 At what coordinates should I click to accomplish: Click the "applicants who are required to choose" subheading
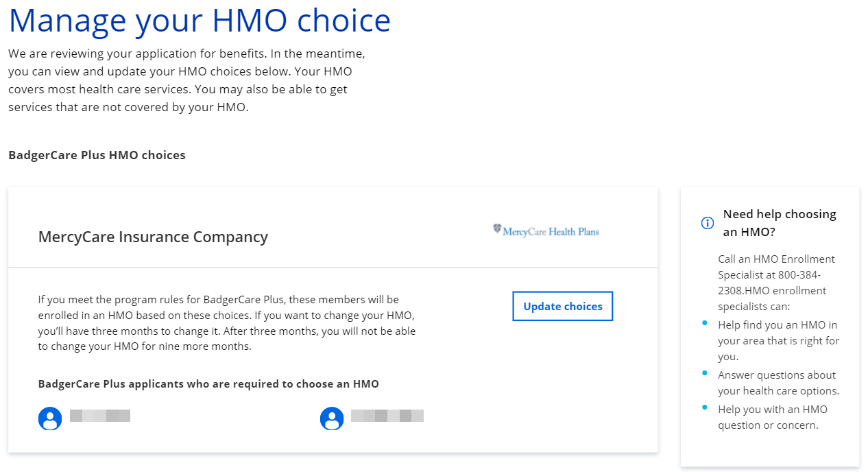tap(208, 383)
